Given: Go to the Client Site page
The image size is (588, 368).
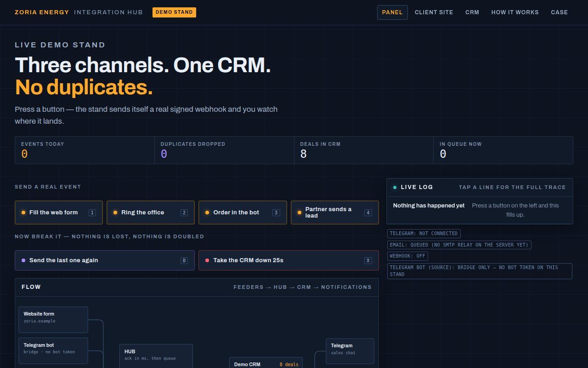Looking at the screenshot, I should 434,12.
